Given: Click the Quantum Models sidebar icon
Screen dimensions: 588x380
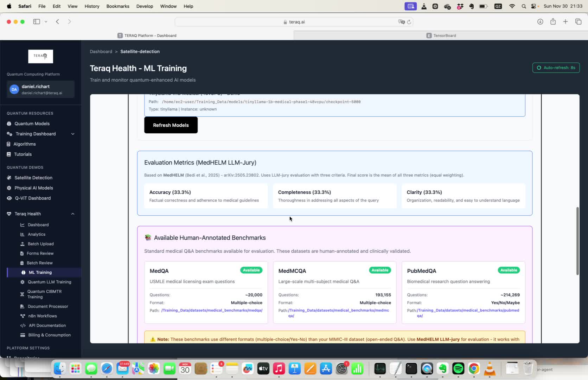Looking at the screenshot, I should (9, 124).
